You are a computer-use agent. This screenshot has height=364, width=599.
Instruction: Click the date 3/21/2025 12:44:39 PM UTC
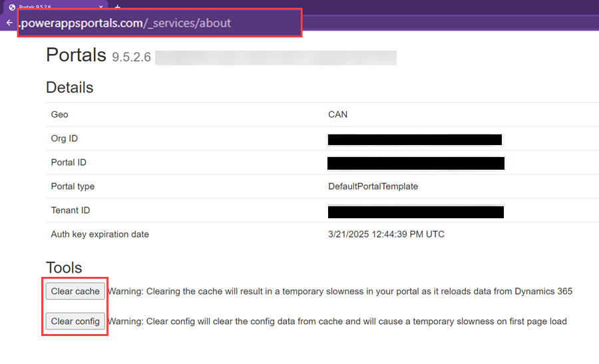click(x=386, y=234)
